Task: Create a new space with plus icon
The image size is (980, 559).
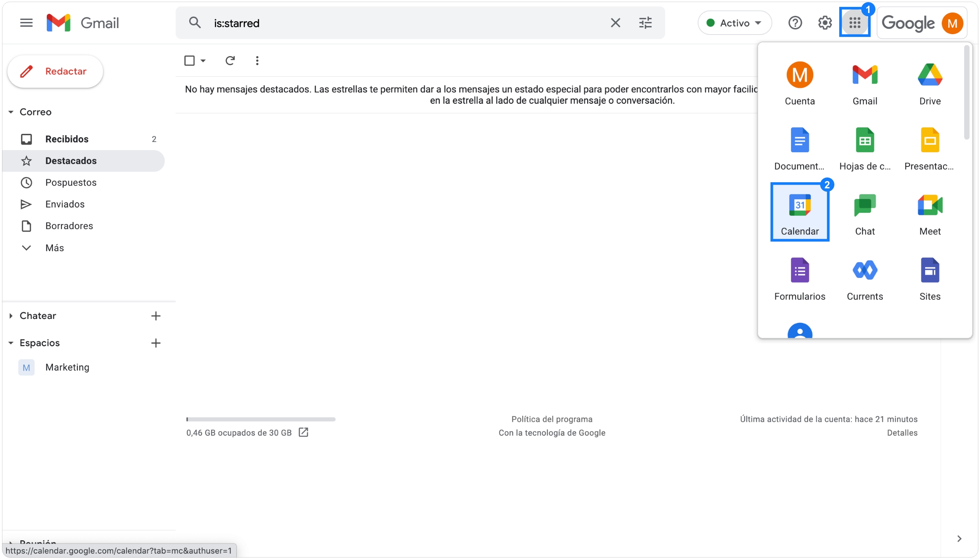Action: pyautogui.click(x=156, y=343)
